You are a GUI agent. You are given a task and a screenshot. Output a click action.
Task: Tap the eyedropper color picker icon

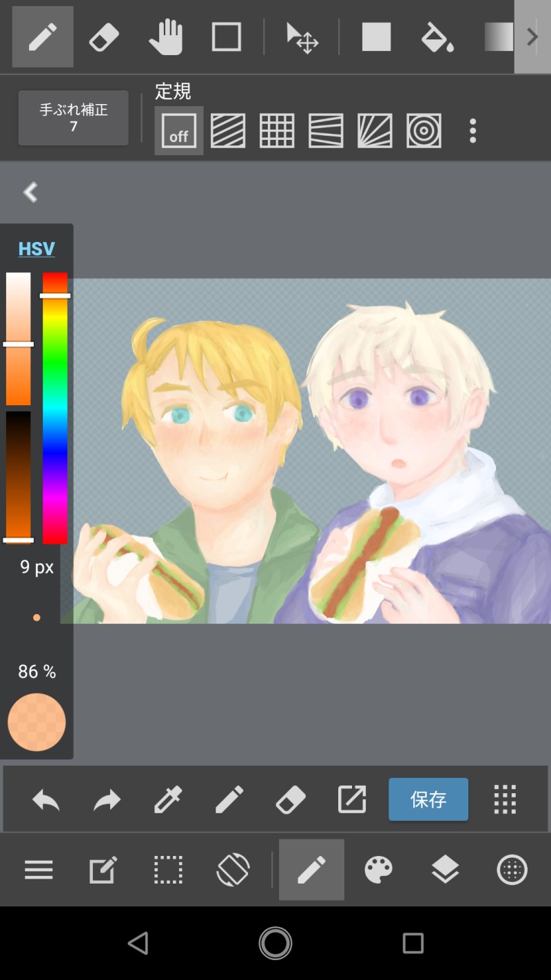click(168, 799)
